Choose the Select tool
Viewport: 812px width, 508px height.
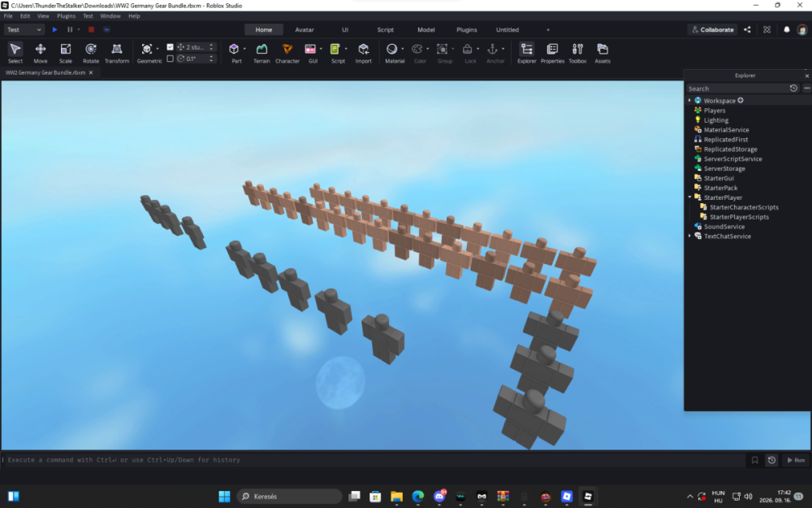(15, 53)
